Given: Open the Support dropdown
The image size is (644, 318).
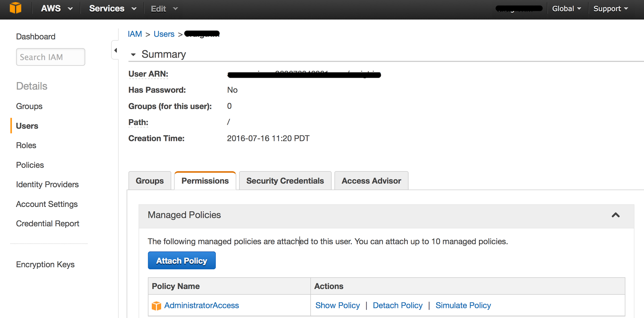Looking at the screenshot, I should click(x=610, y=8).
